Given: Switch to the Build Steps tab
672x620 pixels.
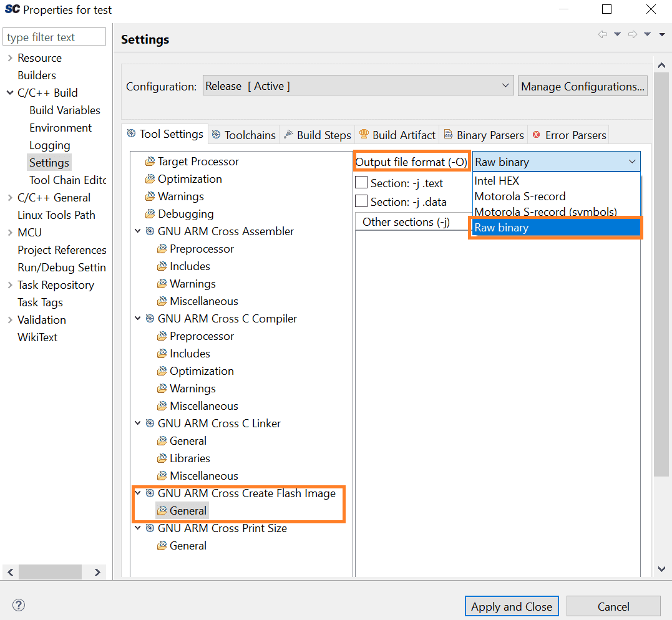Looking at the screenshot, I should pyautogui.click(x=318, y=135).
